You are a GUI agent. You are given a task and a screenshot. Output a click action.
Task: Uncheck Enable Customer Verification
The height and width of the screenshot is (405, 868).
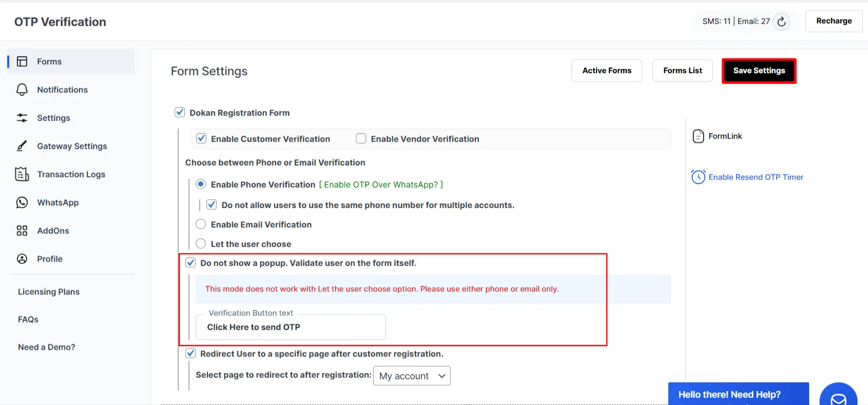coord(201,138)
